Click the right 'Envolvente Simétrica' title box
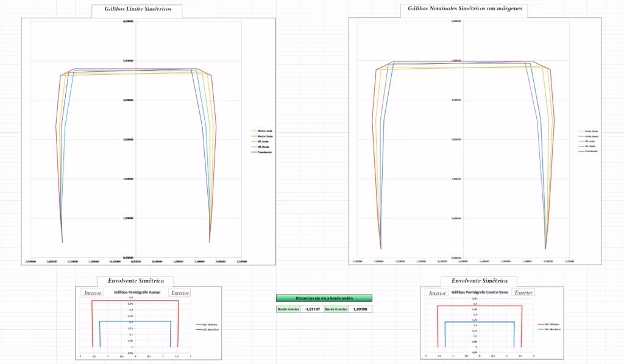This screenshot has width=624, height=364. click(x=479, y=281)
